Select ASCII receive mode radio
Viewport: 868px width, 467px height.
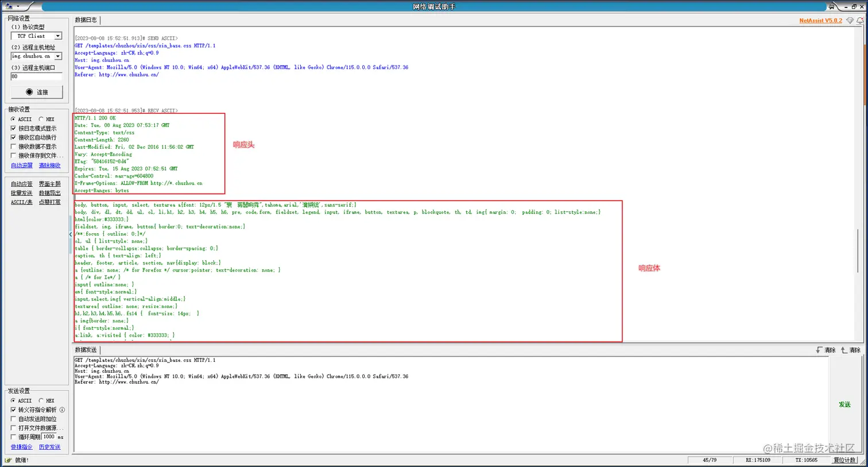click(x=13, y=119)
